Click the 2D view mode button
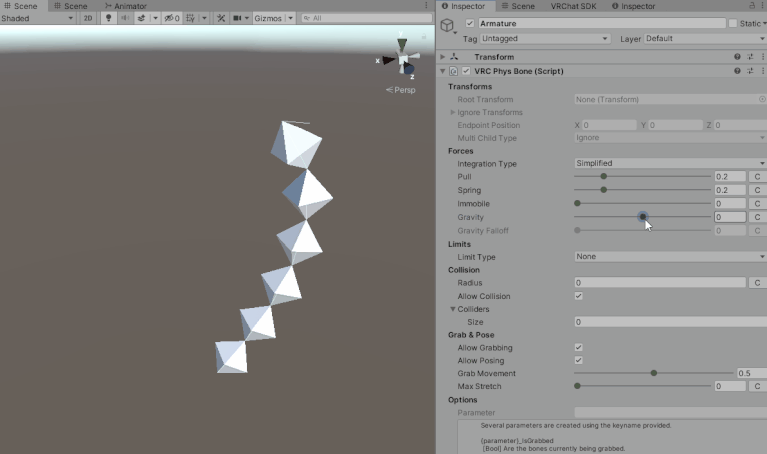This screenshot has height=454, width=767. coord(87,18)
